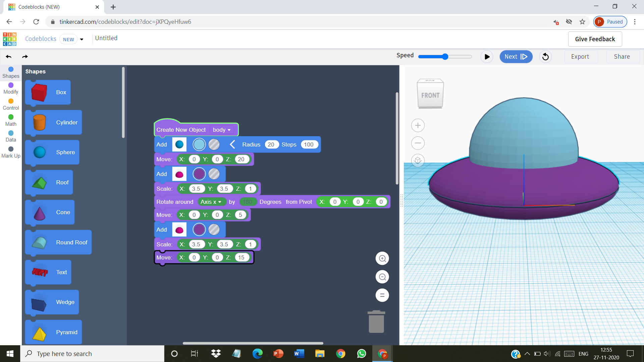
Task: Click the Export button
Action: [x=580, y=56]
